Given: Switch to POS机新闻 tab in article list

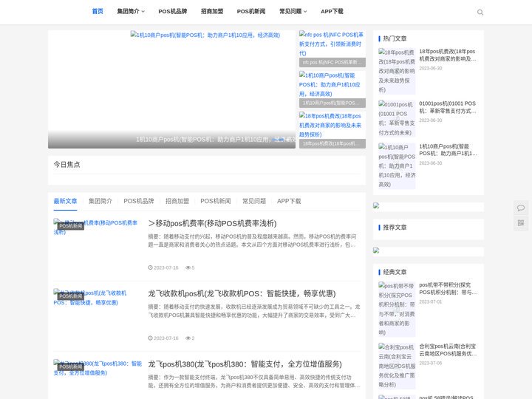Looking at the screenshot, I should click(x=216, y=201).
